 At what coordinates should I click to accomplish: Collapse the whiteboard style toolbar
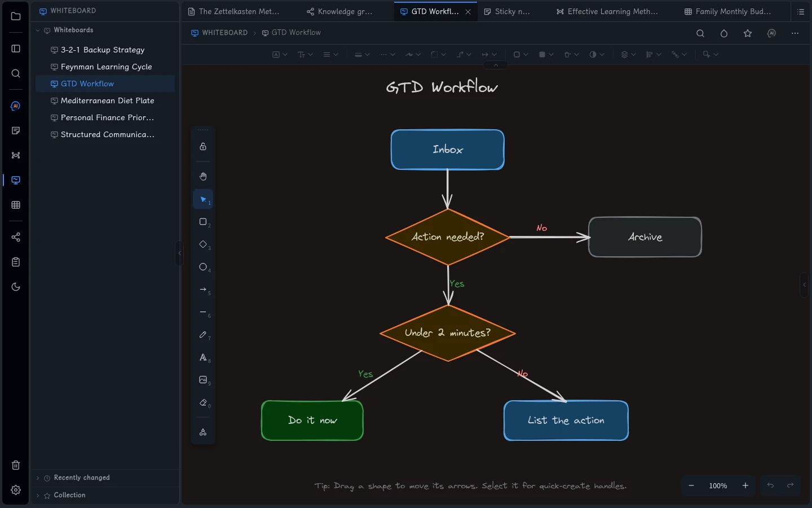click(496, 65)
